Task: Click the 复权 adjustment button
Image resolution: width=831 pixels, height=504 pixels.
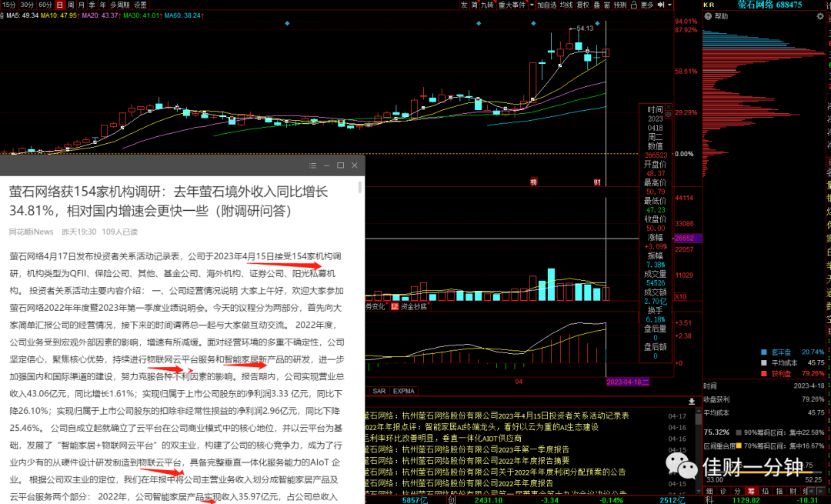Action: click(583, 5)
